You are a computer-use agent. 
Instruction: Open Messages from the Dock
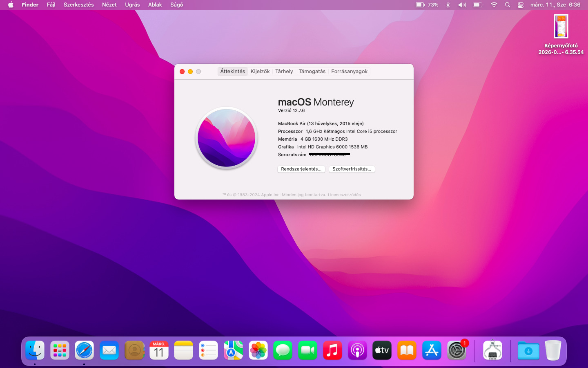(283, 350)
